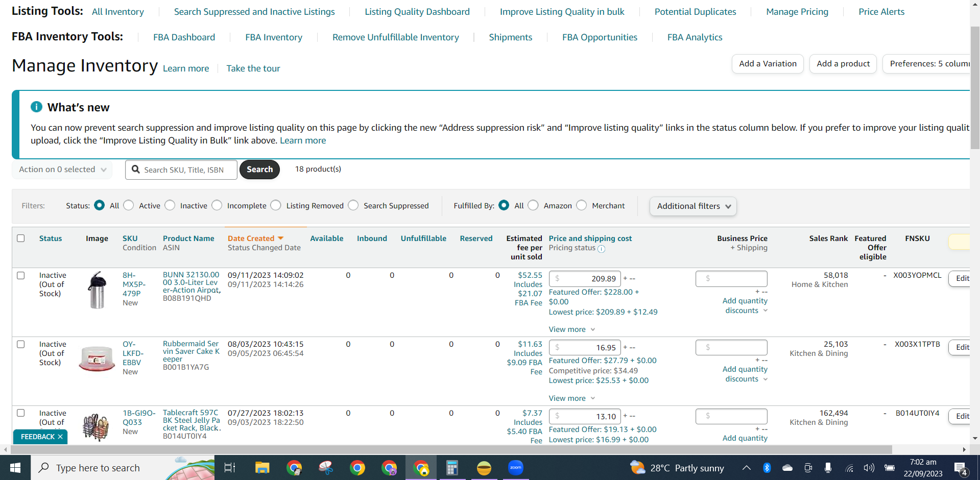Image resolution: width=980 pixels, height=480 pixels.
Task: Go to Manage Pricing
Action: [x=797, y=12]
